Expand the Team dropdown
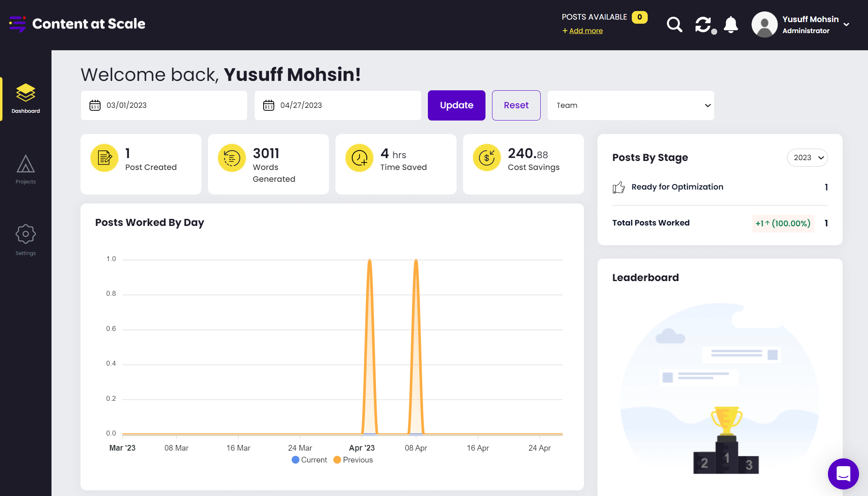Screen dimensions: 868x496 tap(631, 105)
